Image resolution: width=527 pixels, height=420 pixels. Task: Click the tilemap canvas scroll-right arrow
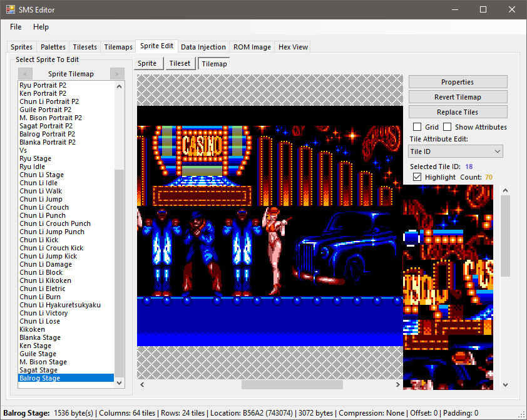(x=398, y=384)
